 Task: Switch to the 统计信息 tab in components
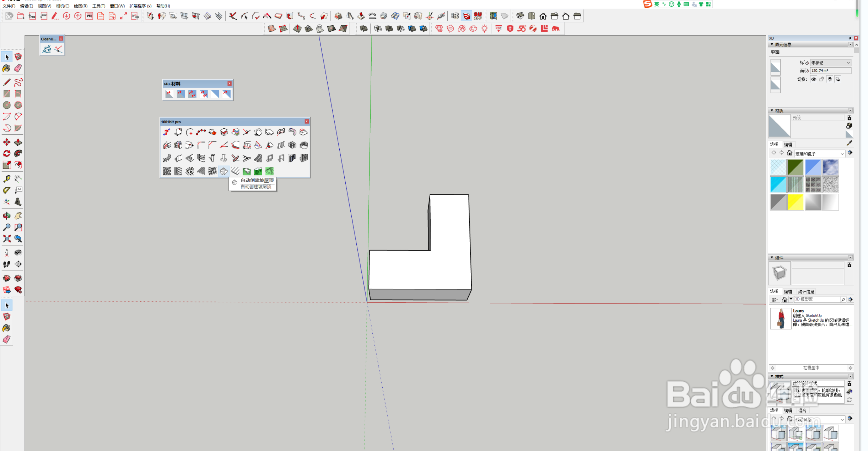coord(806,291)
